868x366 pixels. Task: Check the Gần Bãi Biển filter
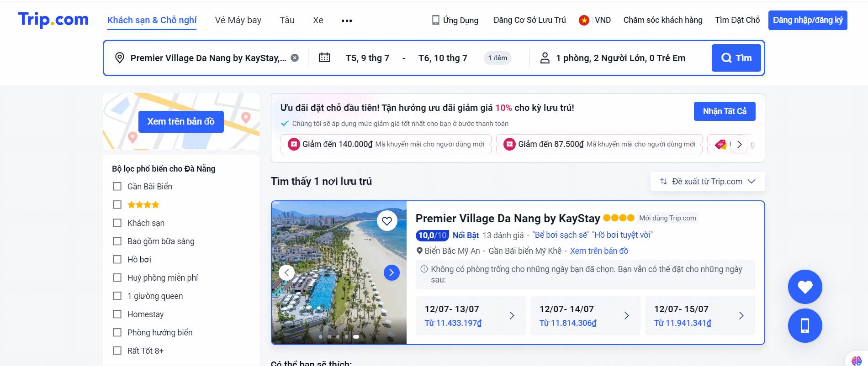(x=117, y=187)
